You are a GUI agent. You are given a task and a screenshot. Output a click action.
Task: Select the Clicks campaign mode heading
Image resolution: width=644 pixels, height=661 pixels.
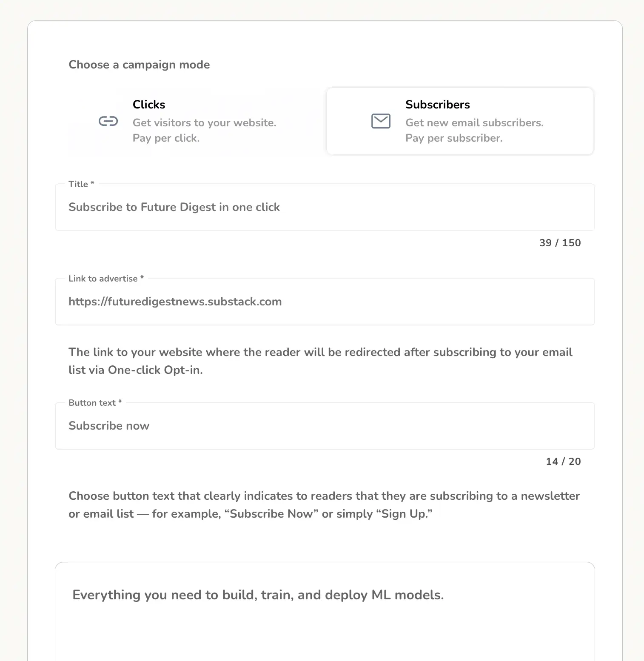[149, 105]
